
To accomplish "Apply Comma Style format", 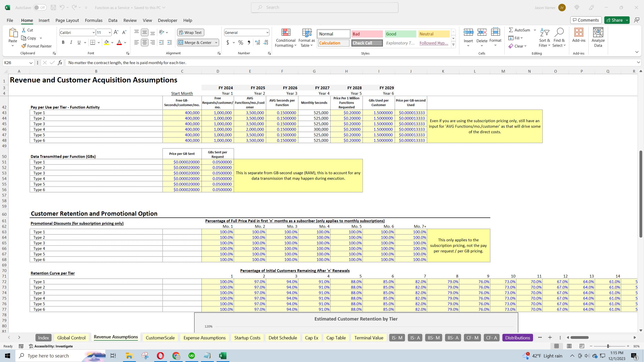I will point(249,42).
